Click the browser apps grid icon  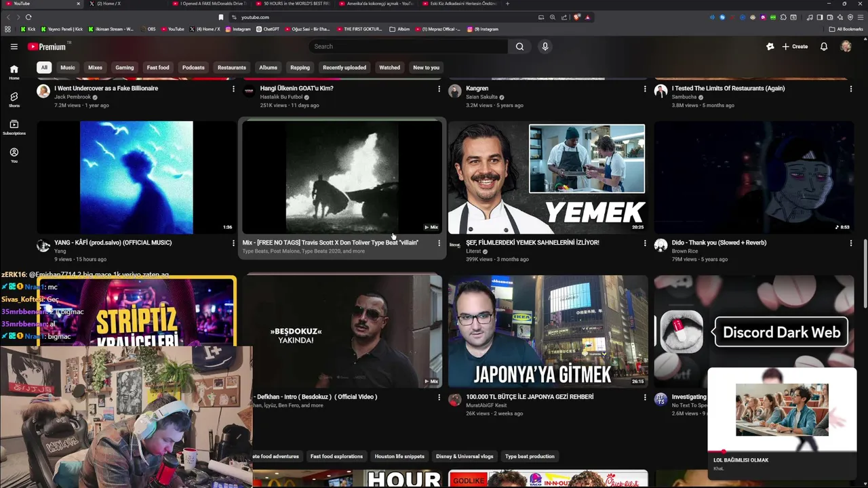click(7, 29)
